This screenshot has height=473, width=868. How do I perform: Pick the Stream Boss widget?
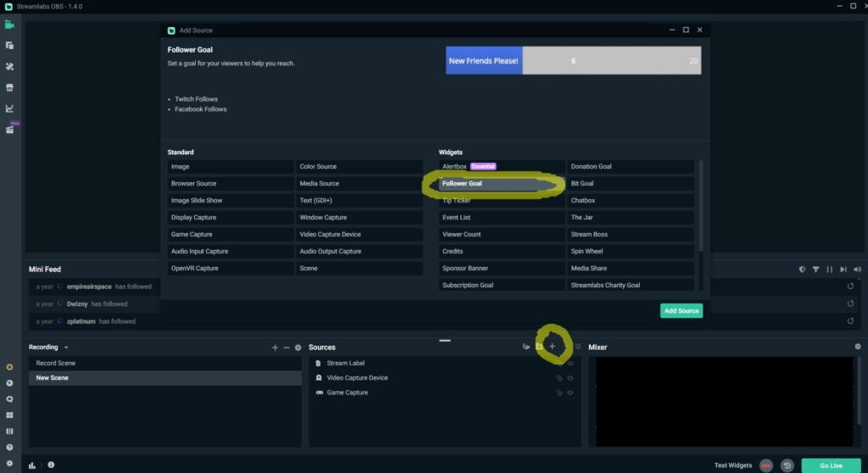(631, 234)
